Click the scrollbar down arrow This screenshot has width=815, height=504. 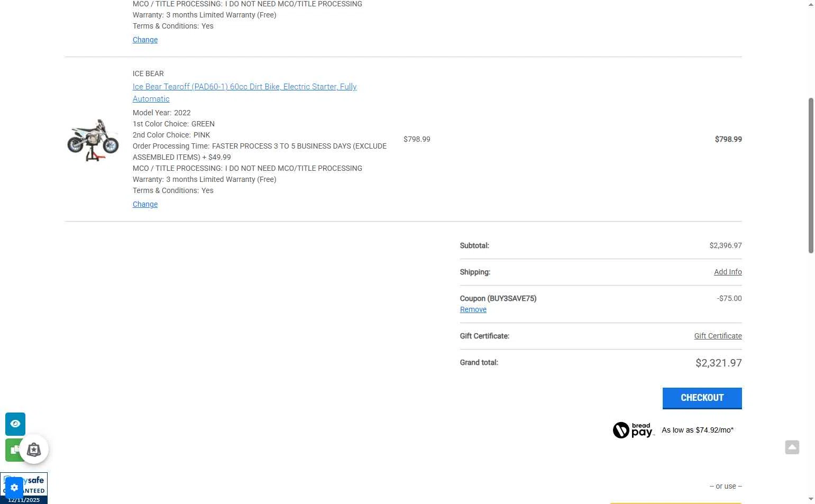click(x=811, y=499)
